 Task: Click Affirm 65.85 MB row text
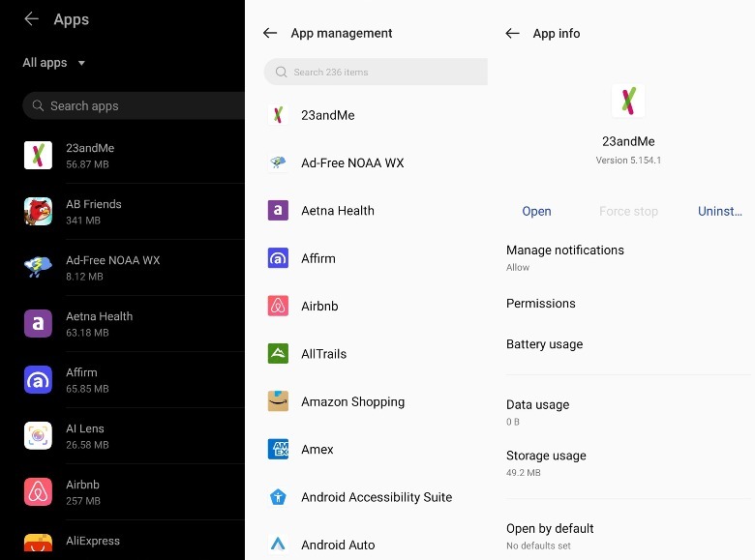click(87, 380)
